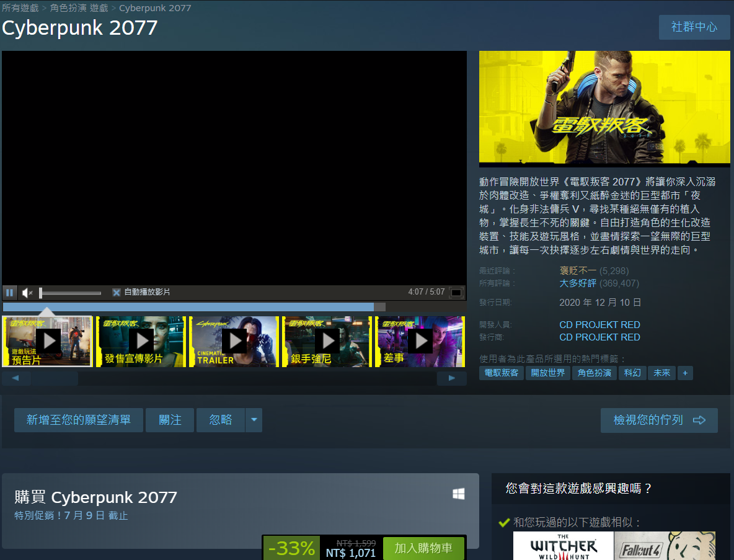Select the 電馭叛客 tag
This screenshot has width=734, height=560.
(x=502, y=373)
